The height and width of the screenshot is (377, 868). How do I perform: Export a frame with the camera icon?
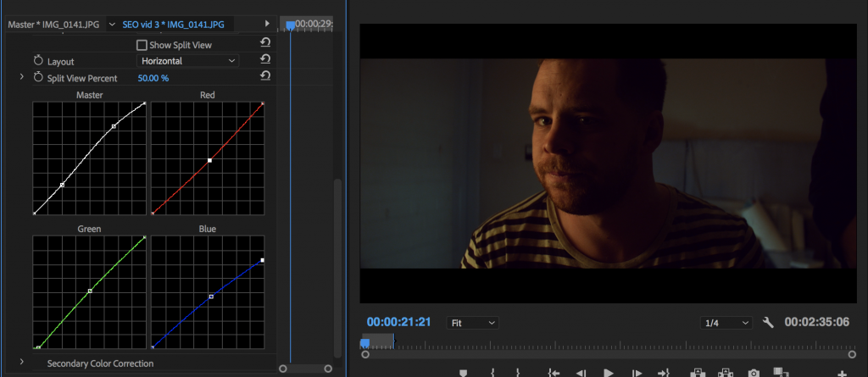tap(754, 373)
